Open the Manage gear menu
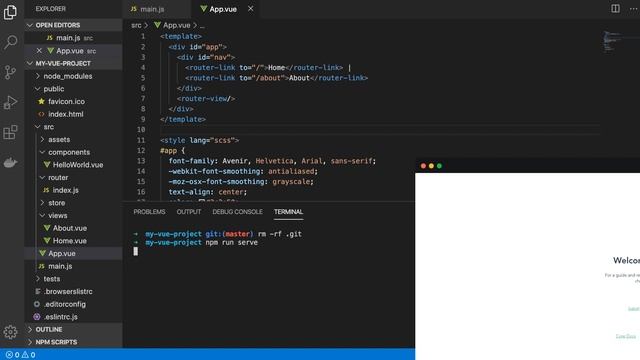Screen dimensions: 640x360 point(10,332)
